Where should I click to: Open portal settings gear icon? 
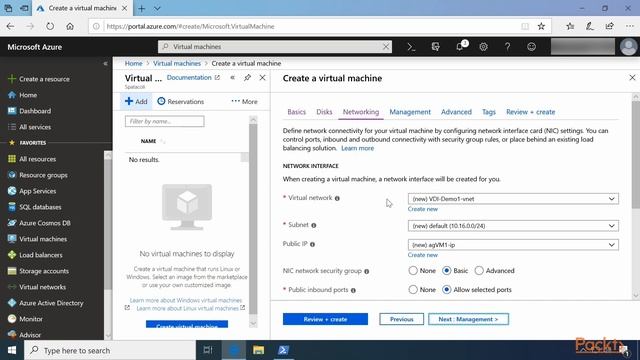point(483,47)
